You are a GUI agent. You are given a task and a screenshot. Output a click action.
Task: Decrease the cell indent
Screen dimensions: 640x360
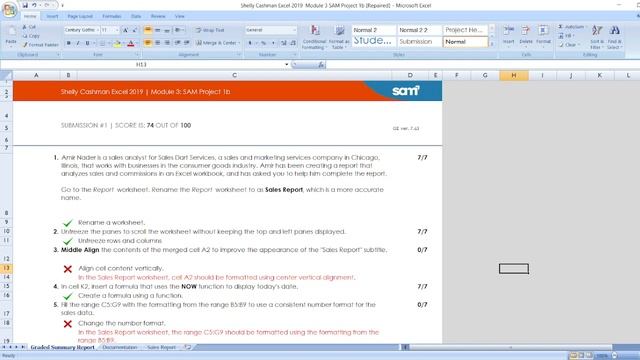[178, 43]
